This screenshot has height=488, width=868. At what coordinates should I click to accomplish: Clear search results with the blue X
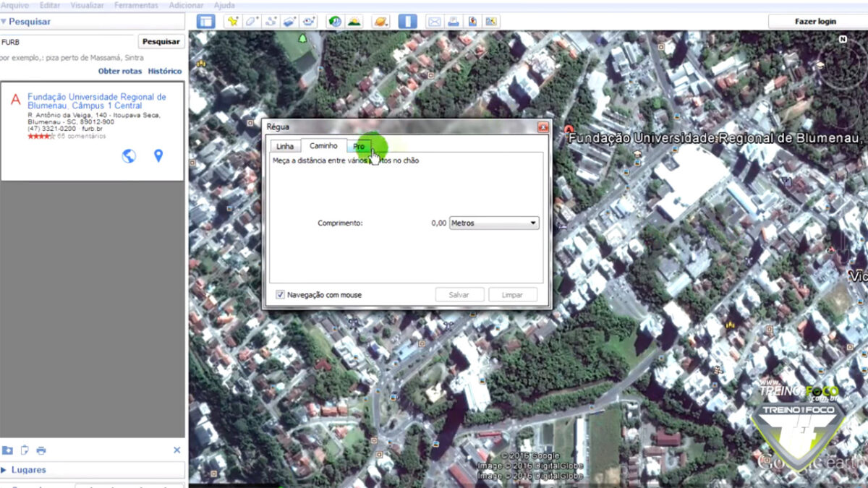point(177,450)
